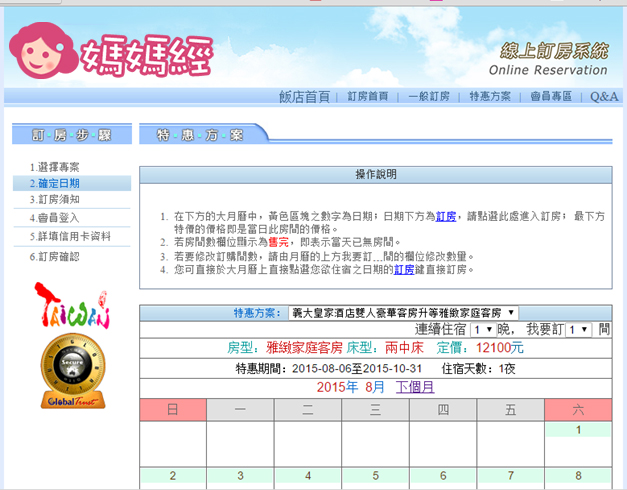
Task: Click 特惠期間 2015-08-06至2015-10-31 text
Action: [x=329, y=368]
